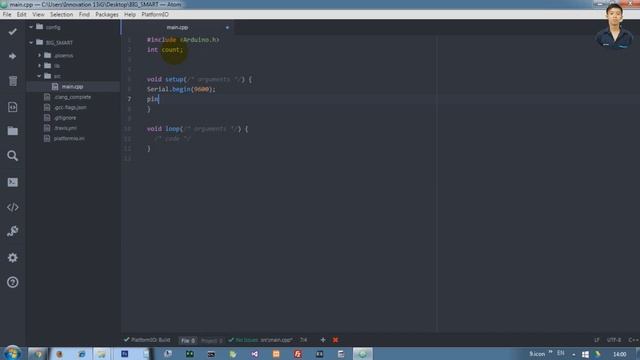Open the View menu

click(38, 14)
